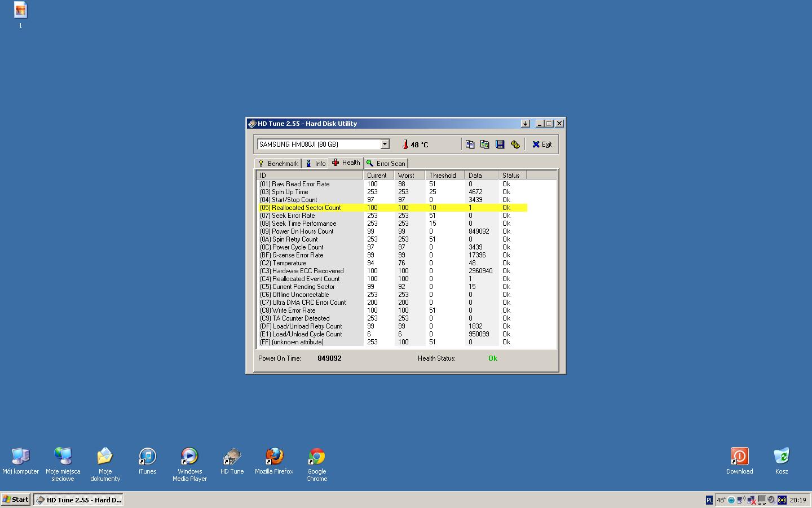Select the Current Pending Sector row
This screenshot has width=812, height=508.
[392, 287]
